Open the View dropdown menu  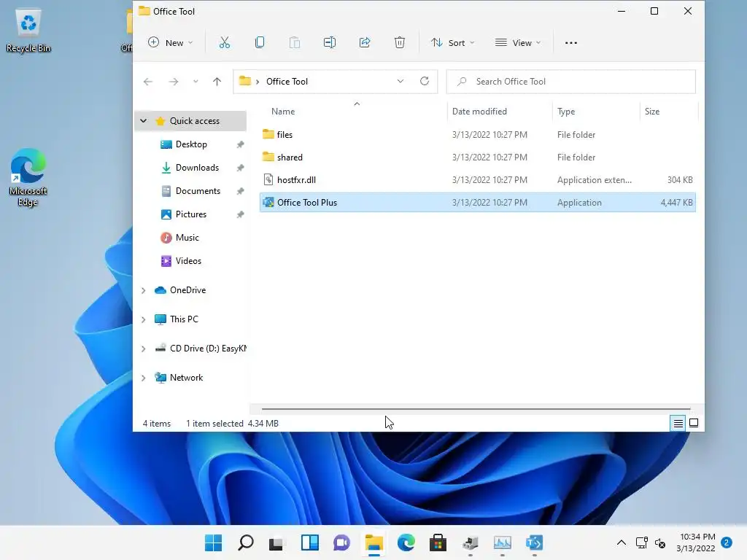coord(519,43)
